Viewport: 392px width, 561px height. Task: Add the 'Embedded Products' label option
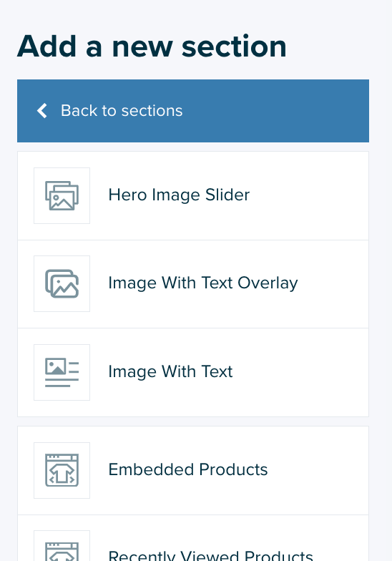(x=187, y=469)
